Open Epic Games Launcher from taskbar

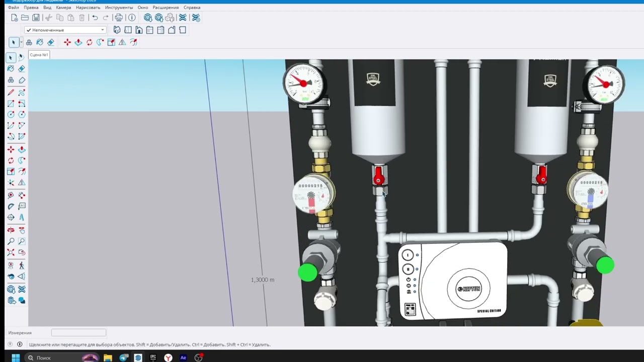pyautogui.click(x=153, y=358)
